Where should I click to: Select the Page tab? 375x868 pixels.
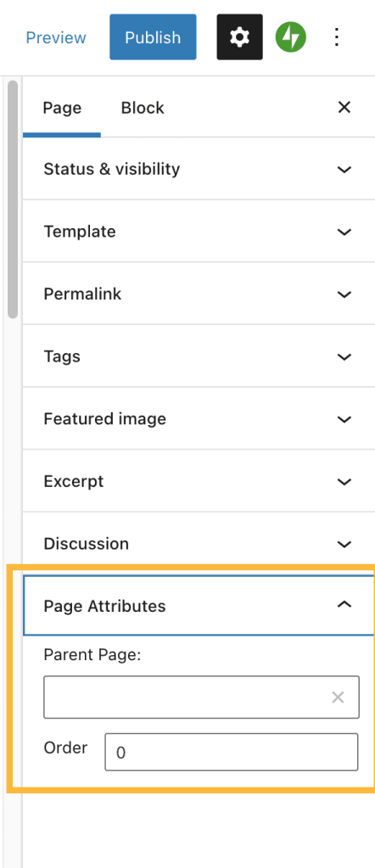pyautogui.click(x=62, y=108)
